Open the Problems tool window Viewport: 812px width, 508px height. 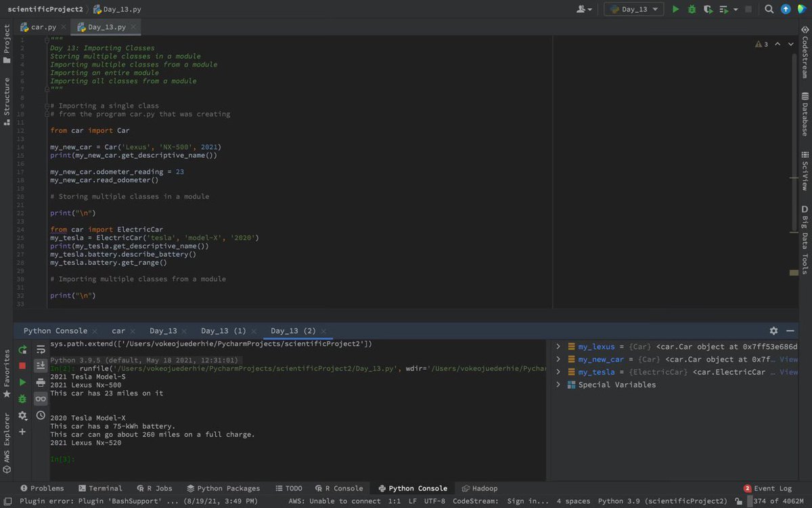[x=42, y=488]
